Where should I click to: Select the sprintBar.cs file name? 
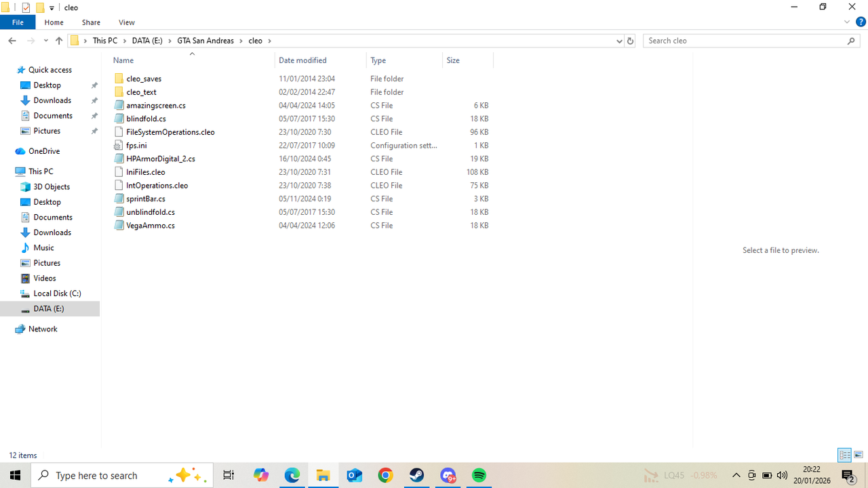(146, 199)
